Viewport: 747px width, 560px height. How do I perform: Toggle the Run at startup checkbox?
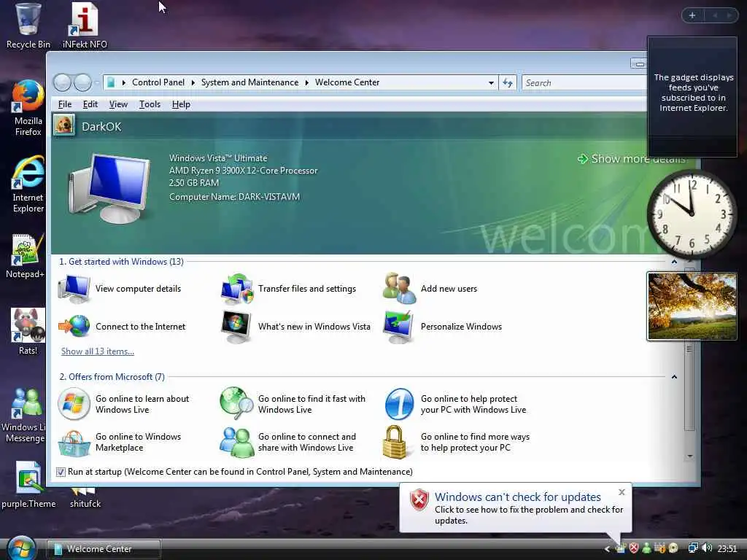tap(61, 472)
